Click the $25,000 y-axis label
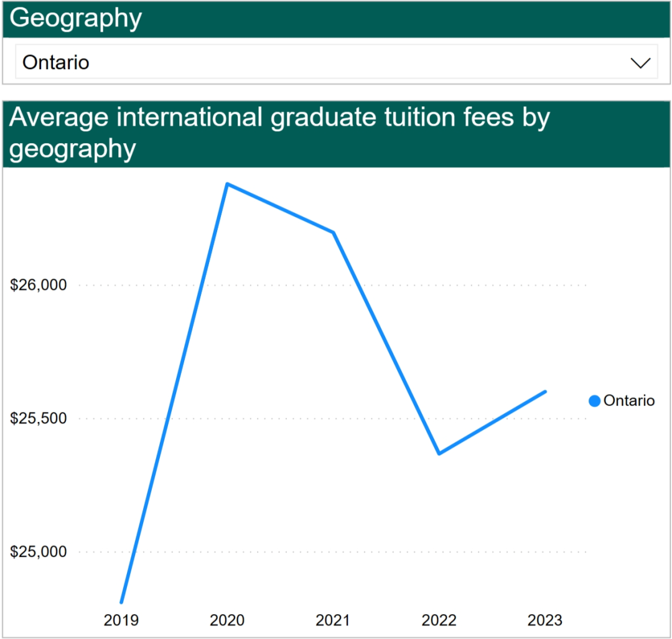 [x=39, y=551]
